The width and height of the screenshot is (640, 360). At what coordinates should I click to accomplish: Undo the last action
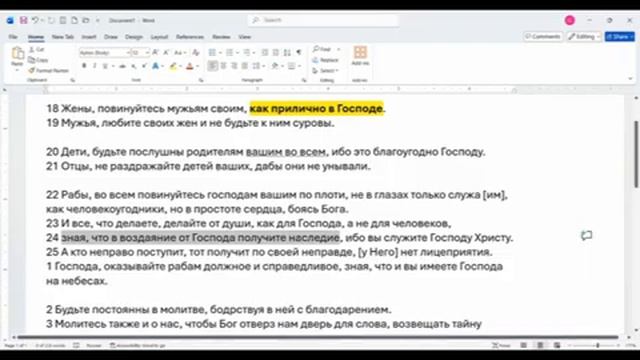point(36,20)
